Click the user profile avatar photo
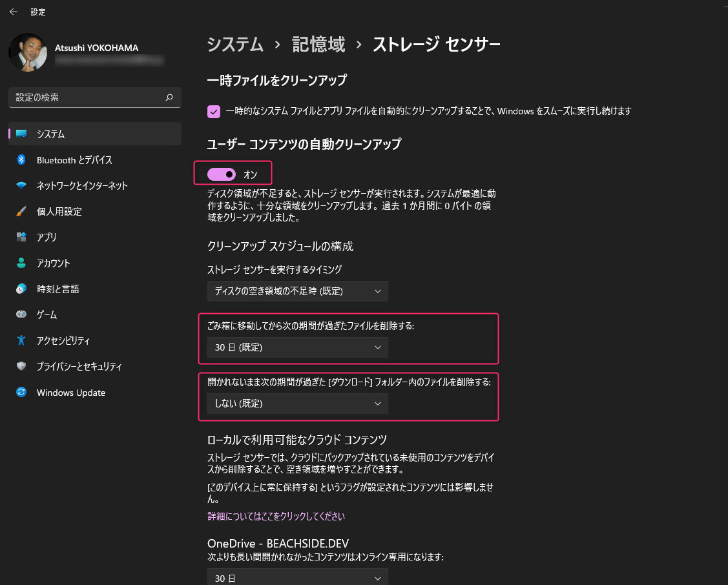 tap(28, 52)
